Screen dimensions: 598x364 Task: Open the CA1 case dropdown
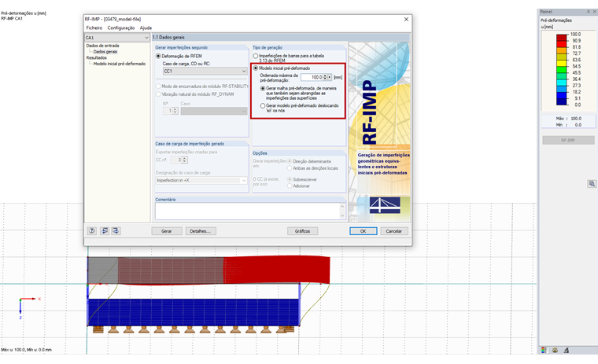tap(117, 38)
